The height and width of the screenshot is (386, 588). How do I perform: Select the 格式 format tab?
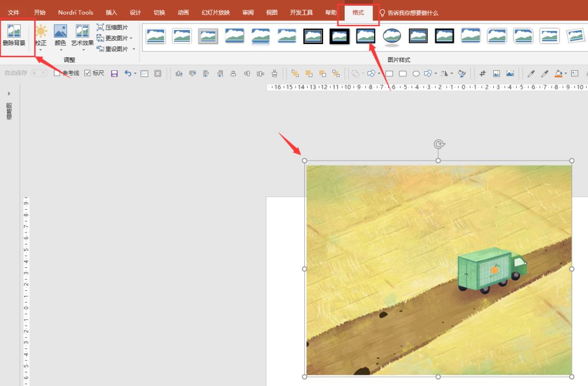tap(358, 13)
